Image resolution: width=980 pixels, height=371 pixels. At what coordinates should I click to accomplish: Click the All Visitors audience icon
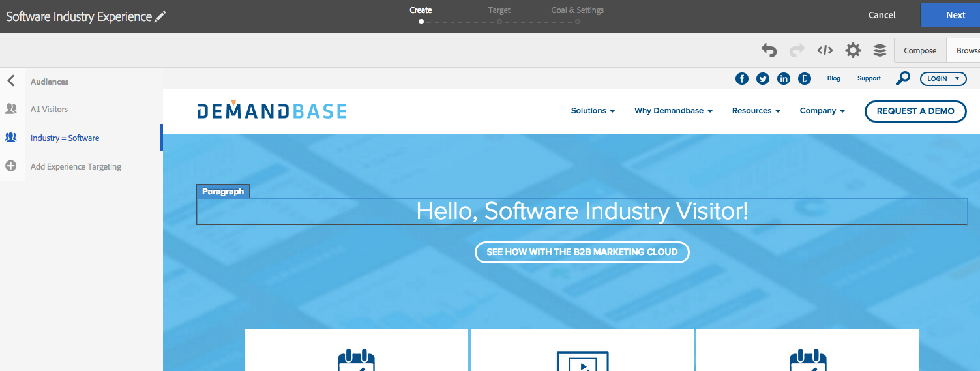[x=11, y=109]
